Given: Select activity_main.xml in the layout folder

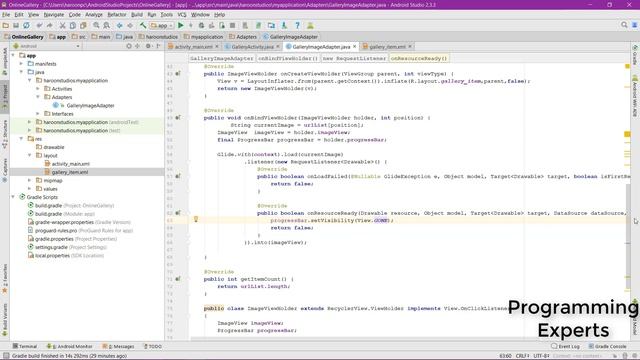Looking at the screenshot, I should (x=71, y=164).
